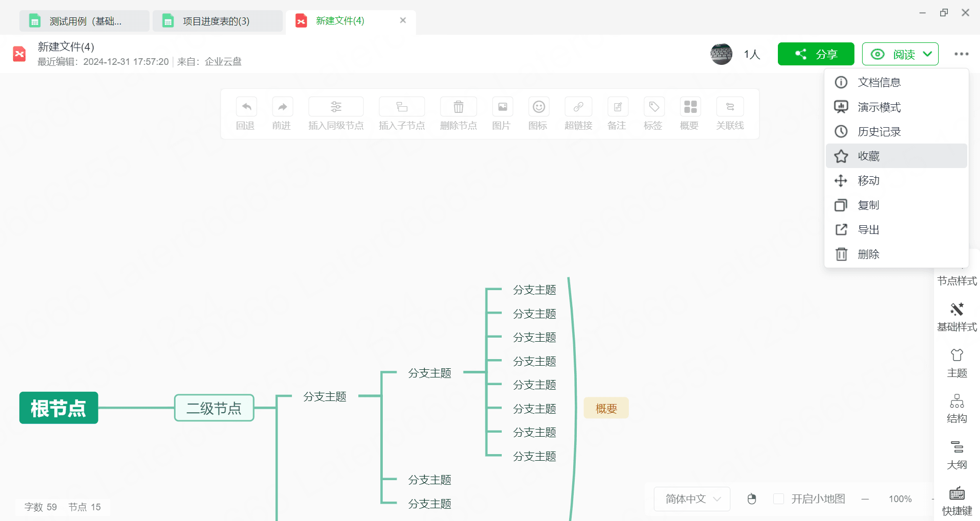Add a 备注 note
The height and width of the screenshot is (521, 980).
pyautogui.click(x=618, y=107)
